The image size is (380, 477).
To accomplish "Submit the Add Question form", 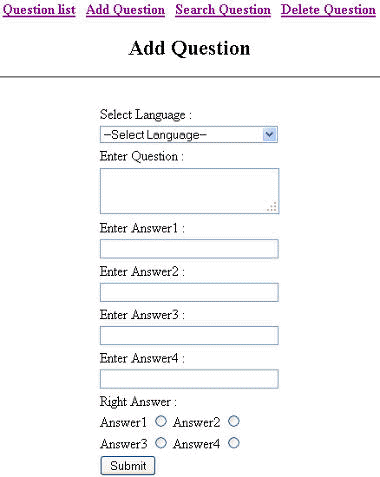I will click(128, 465).
